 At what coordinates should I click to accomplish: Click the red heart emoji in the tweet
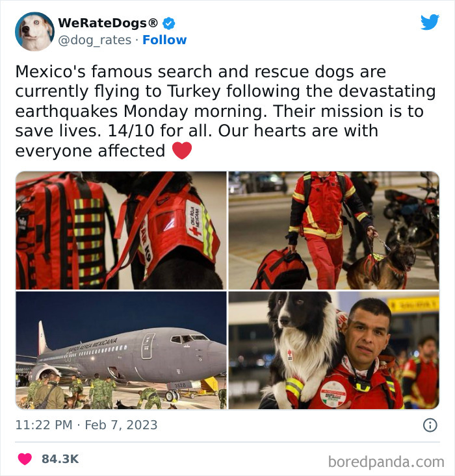tap(182, 151)
